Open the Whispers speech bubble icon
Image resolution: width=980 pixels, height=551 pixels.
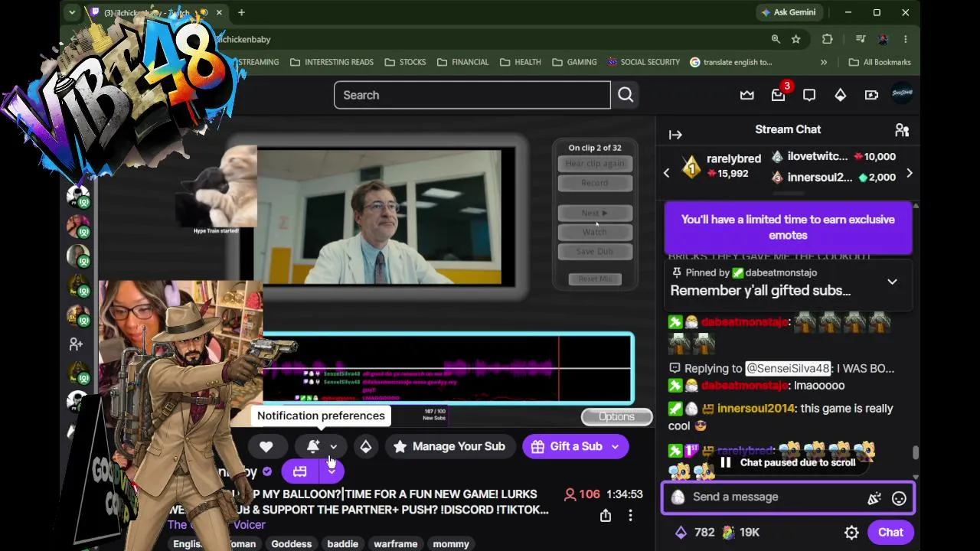[x=809, y=95]
